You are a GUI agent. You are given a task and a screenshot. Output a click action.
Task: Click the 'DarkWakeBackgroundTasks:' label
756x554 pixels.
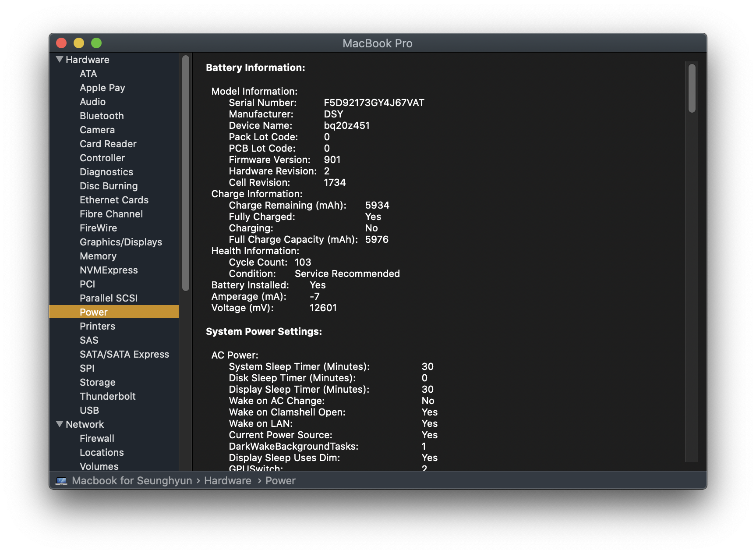point(293,446)
